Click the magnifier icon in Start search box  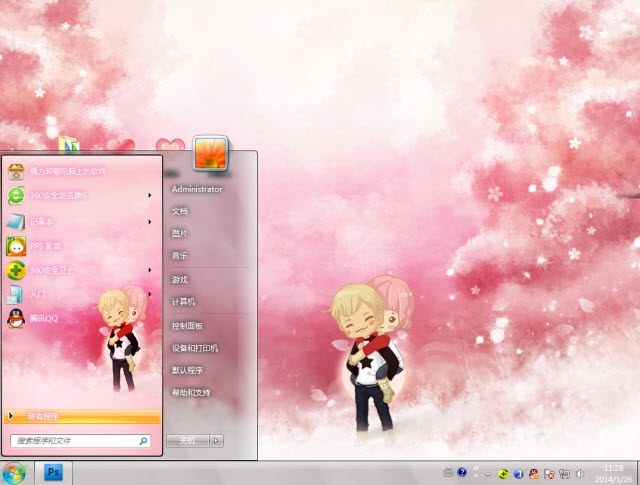[x=143, y=441]
